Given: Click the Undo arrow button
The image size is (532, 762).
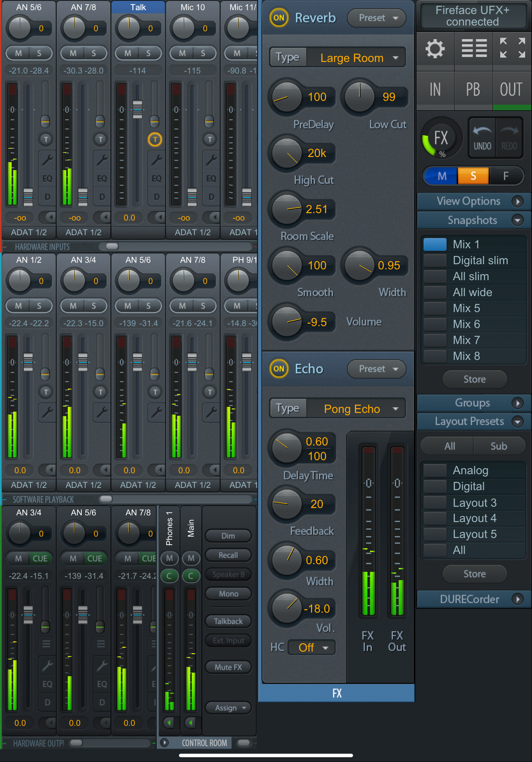Looking at the screenshot, I should 482,138.
